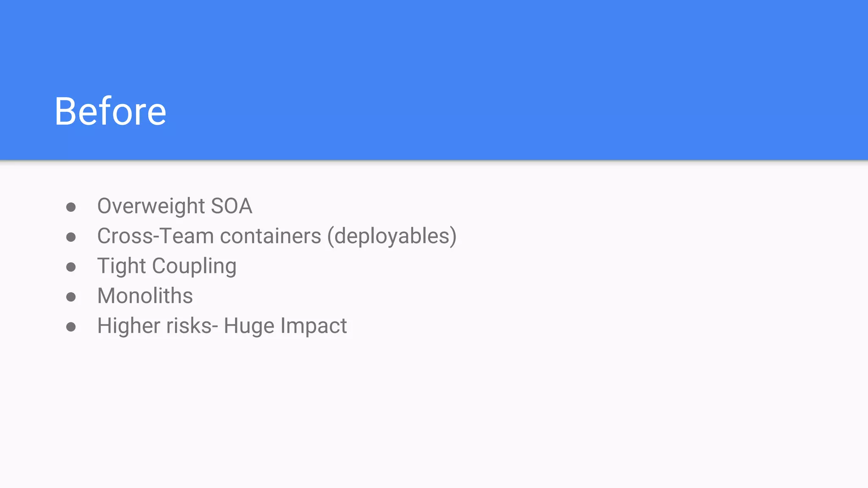The width and height of the screenshot is (868, 488).
Task: Click the word "SOA"
Action: [231, 206]
